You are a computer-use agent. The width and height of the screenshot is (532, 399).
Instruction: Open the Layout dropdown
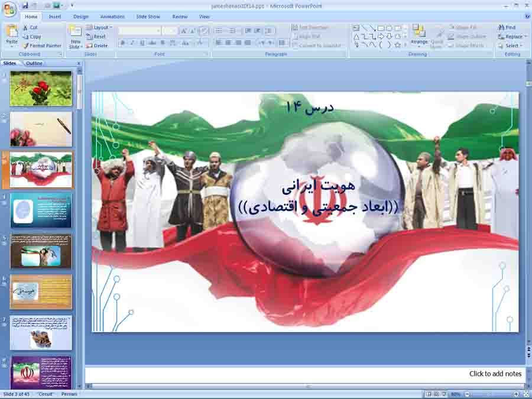99,27
